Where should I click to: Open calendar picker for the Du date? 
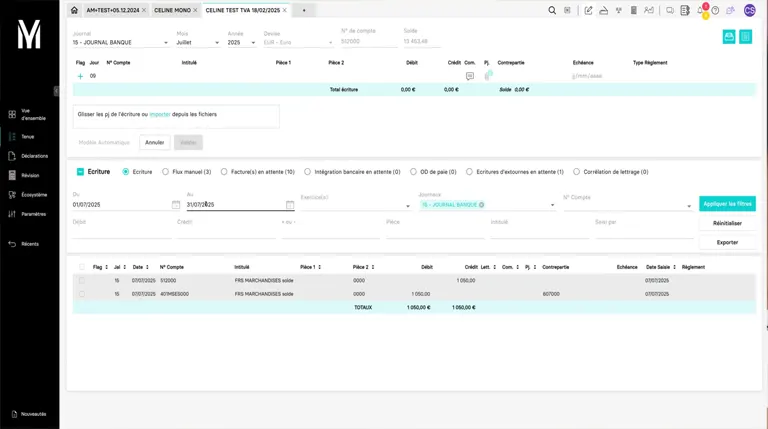point(176,205)
